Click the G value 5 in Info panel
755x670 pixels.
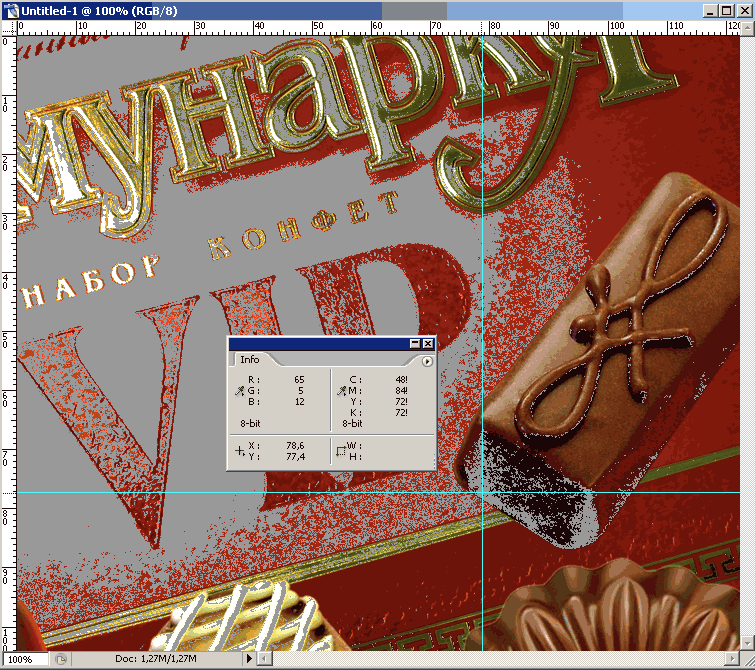[301, 391]
